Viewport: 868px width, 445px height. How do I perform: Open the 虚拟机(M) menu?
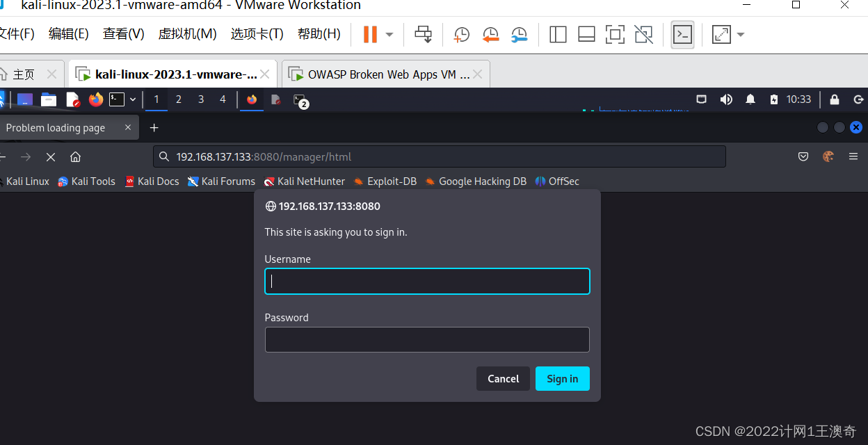[x=188, y=34]
